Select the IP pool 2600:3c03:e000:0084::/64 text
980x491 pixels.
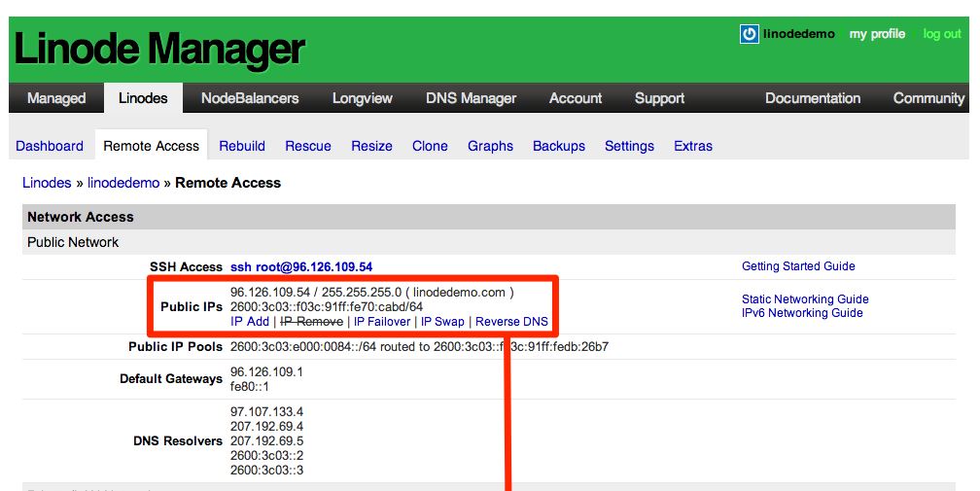(303, 347)
